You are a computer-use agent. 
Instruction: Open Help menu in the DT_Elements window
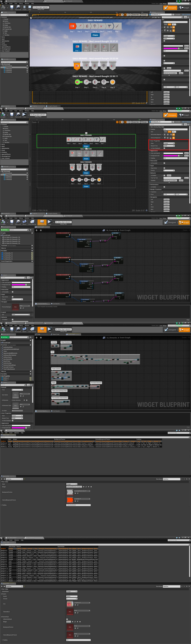click(22, 540)
